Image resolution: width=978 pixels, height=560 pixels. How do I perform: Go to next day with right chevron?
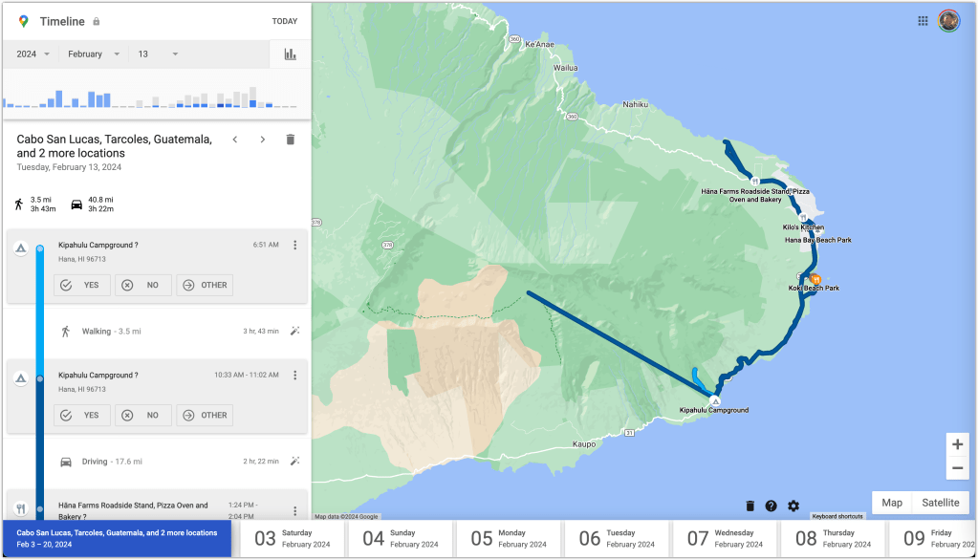[x=263, y=140]
